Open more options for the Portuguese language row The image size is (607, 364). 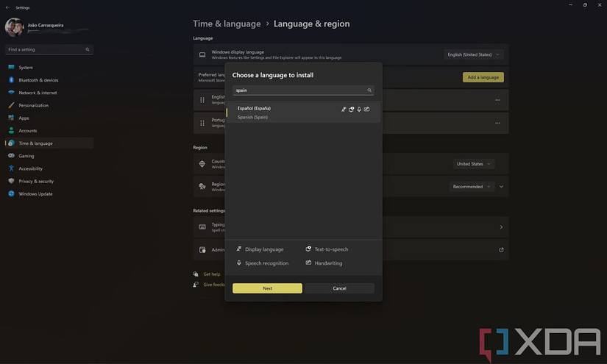[x=497, y=123]
